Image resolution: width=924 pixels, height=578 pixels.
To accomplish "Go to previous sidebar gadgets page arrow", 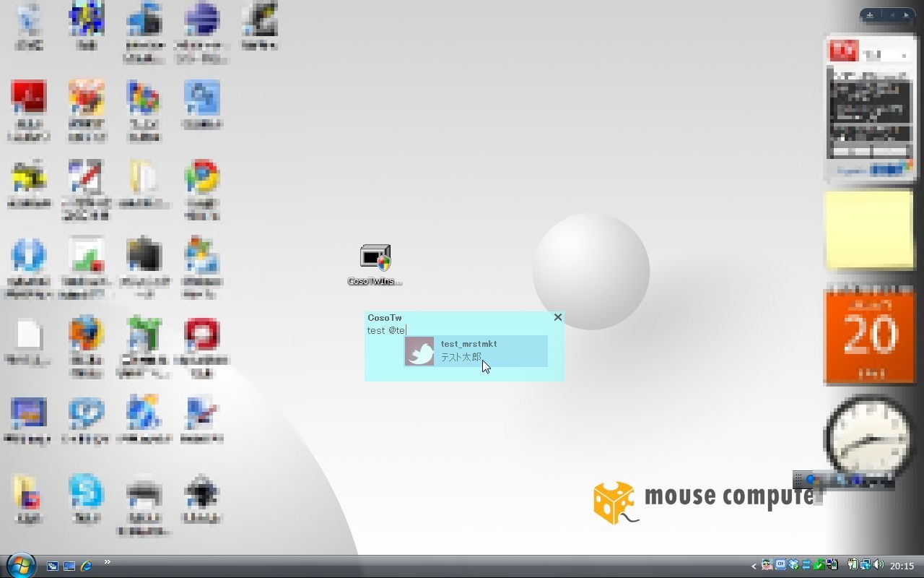I will pos(892,14).
